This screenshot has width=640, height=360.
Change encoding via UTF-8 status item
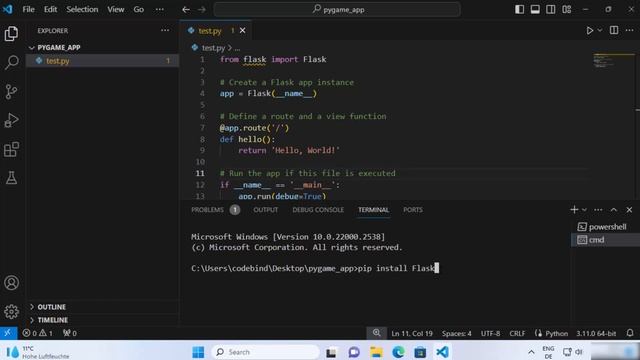(490, 333)
